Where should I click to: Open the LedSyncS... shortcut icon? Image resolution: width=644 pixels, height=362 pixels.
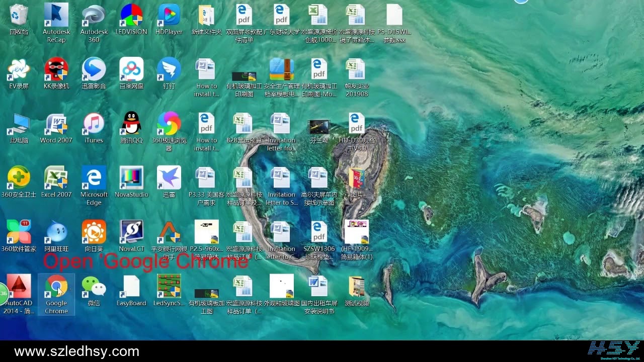[169, 292]
